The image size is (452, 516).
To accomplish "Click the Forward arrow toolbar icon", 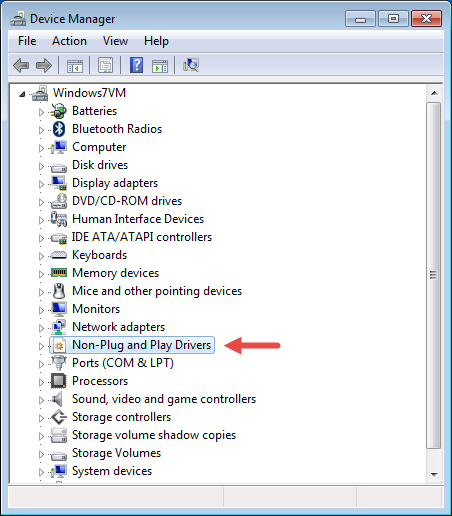I will (x=44, y=65).
